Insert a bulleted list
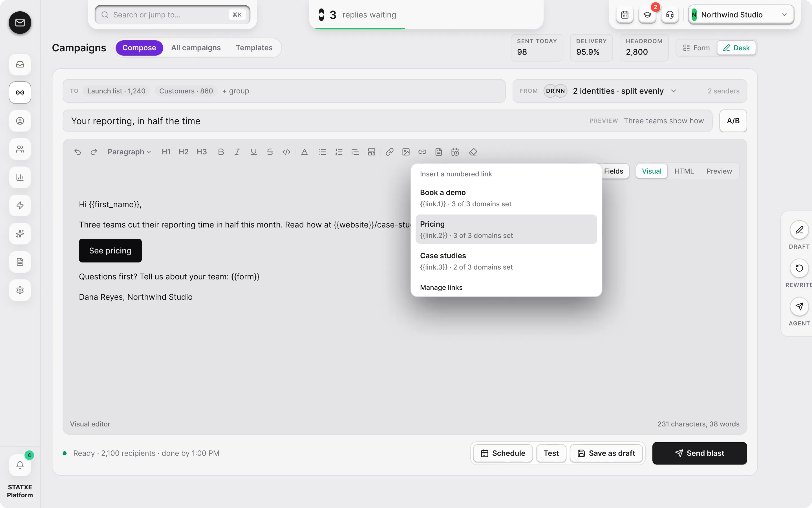This screenshot has height=508, width=812. [323, 152]
